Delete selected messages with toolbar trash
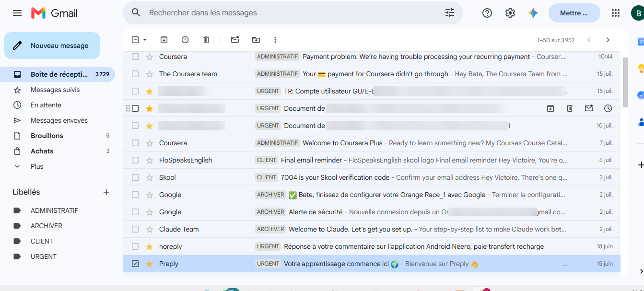 point(206,40)
